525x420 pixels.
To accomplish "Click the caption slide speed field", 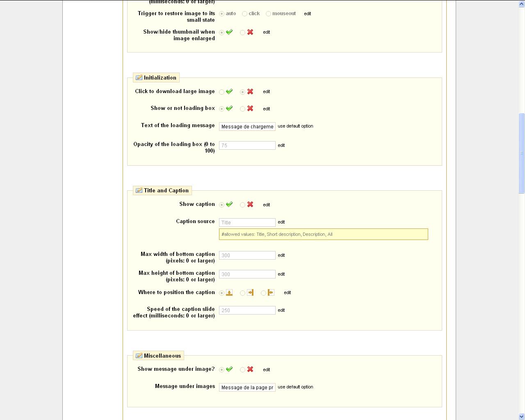I will tap(247, 310).
